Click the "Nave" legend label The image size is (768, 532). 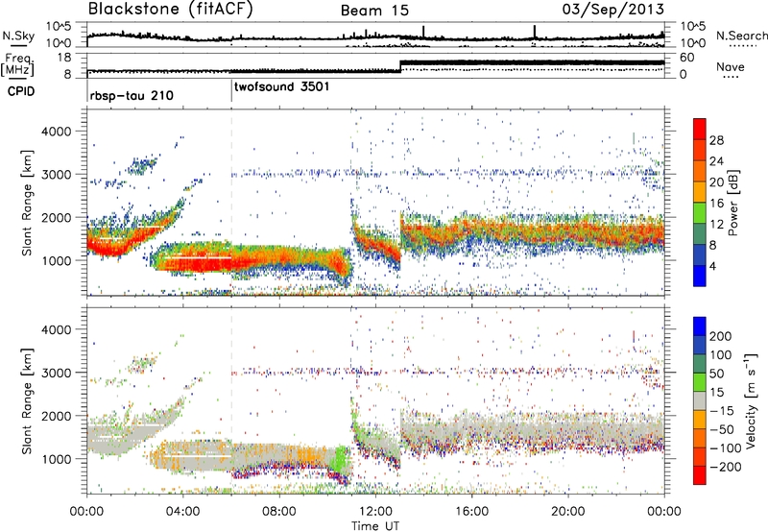[x=731, y=66]
